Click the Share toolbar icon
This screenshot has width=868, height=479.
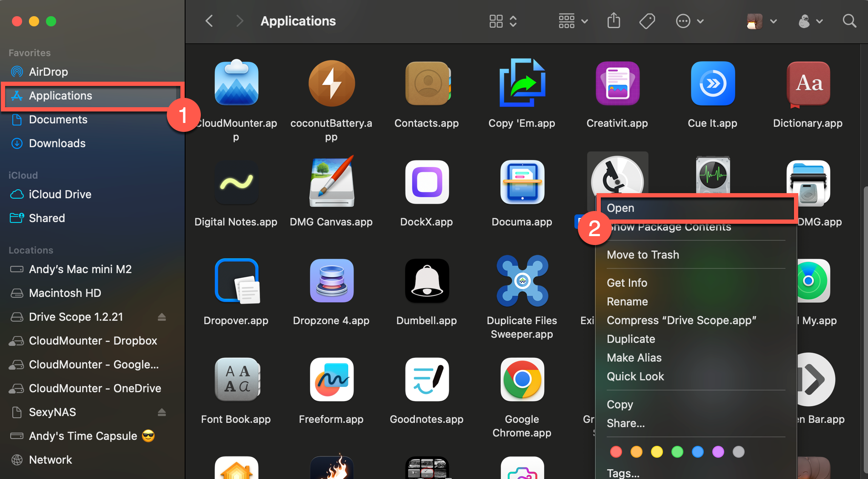(x=613, y=21)
